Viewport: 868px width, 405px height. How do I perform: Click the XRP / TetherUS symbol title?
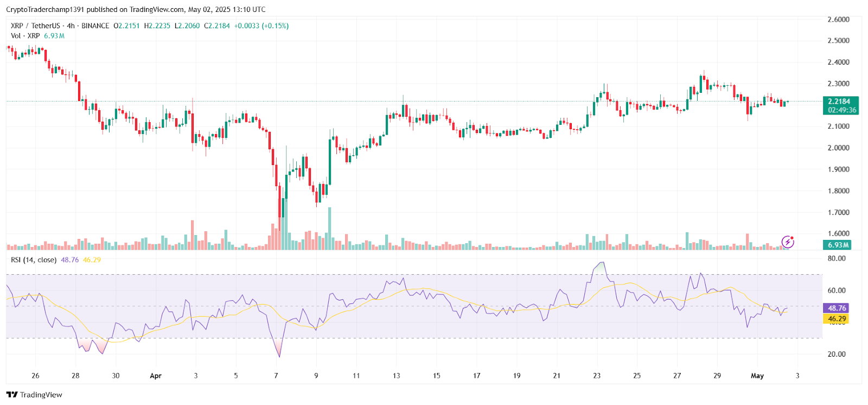tap(35, 26)
